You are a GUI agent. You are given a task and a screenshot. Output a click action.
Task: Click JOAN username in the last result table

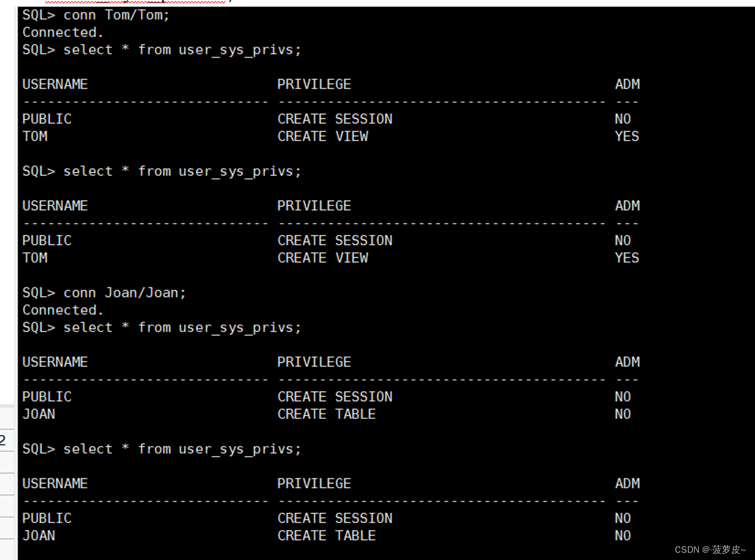[x=38, y=536]
